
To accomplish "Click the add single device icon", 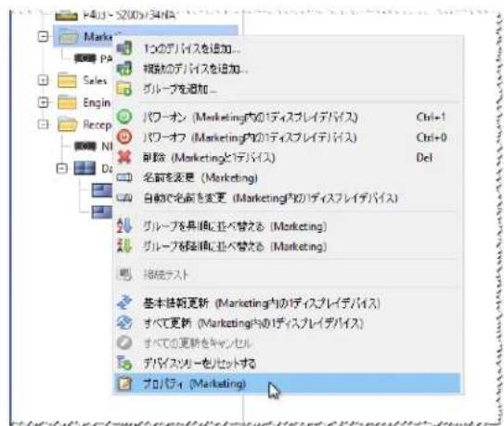I will (x=124, y=48).
